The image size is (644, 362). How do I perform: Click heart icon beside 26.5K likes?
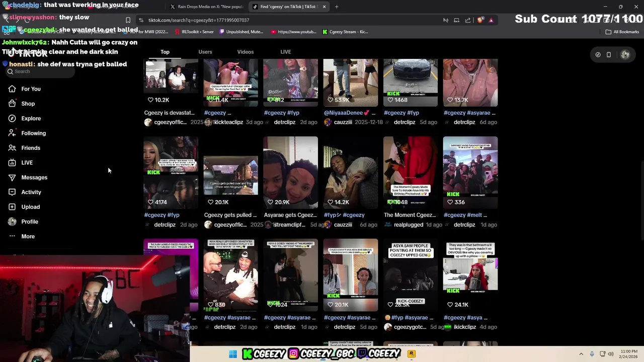click(390, 305)
